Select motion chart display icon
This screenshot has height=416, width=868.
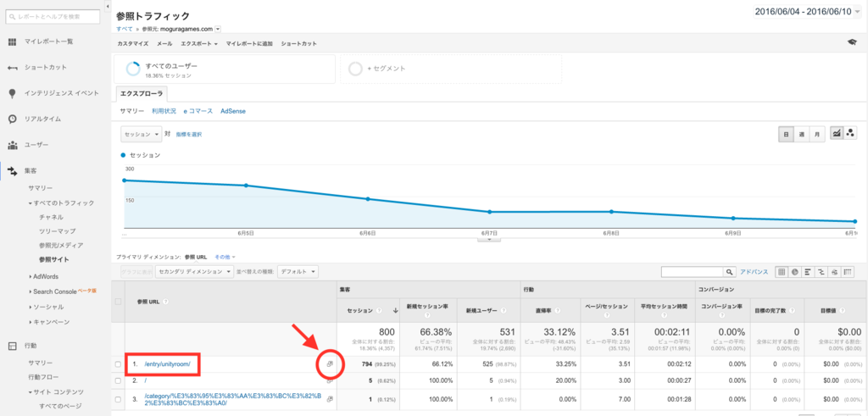click(850, 133)
